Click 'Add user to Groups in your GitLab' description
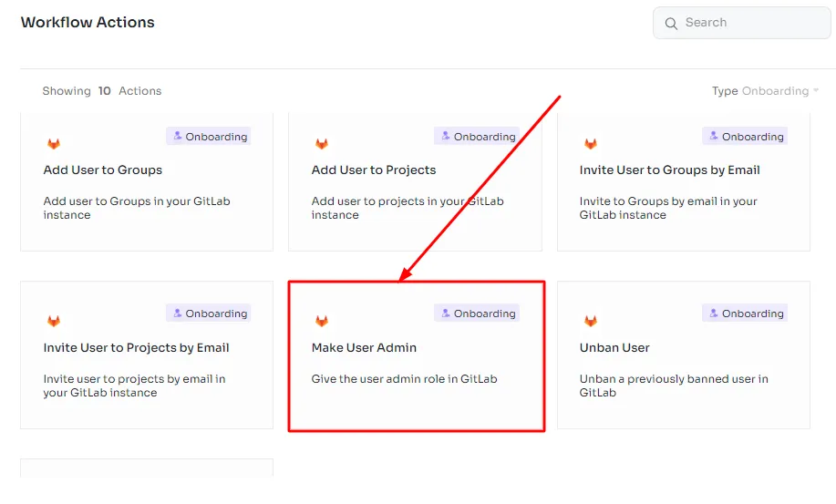The height and width of the screenshot is (504, 836). (137, 208)
